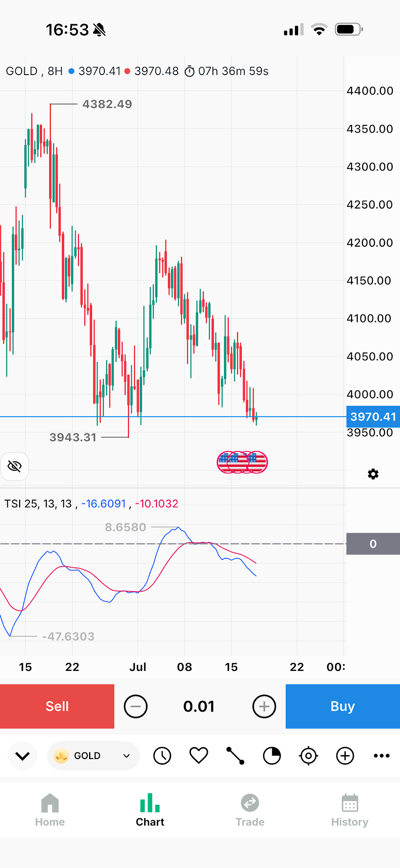
Task: Switch to the Trade tab
Action: [250, 810]
